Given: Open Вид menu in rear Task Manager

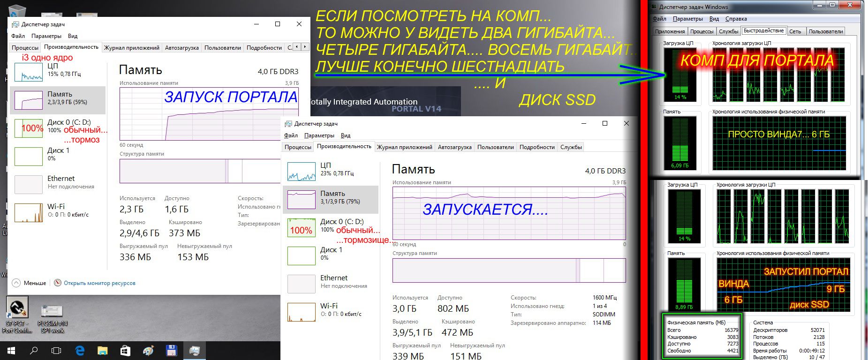Looking at the screenshot, I should click(x=73, y=36).
